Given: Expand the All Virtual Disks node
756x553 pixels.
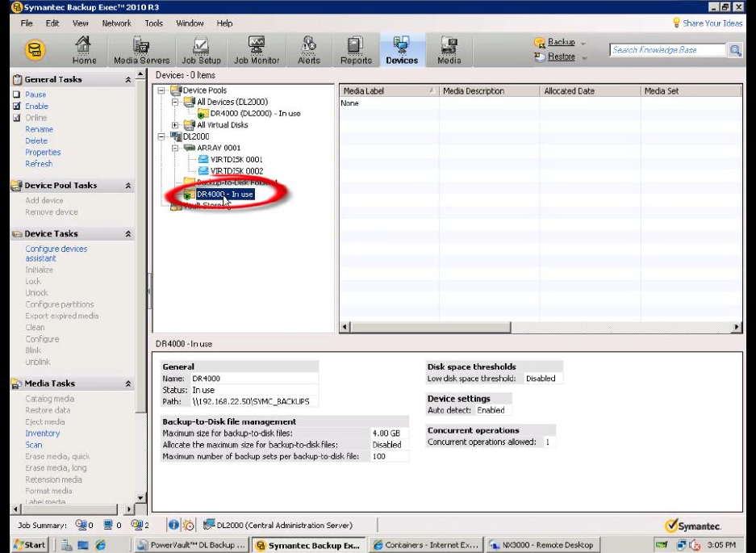Looking at the screenshot, I should point(176,125).
